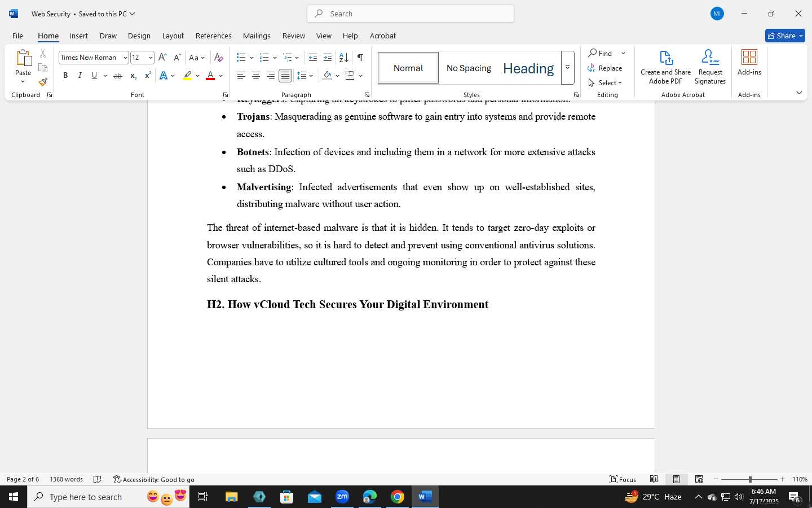The width and height of the screenshot is (812, 508).
Task: Open Zoom app in taskbar
Action: coord(342,497)
